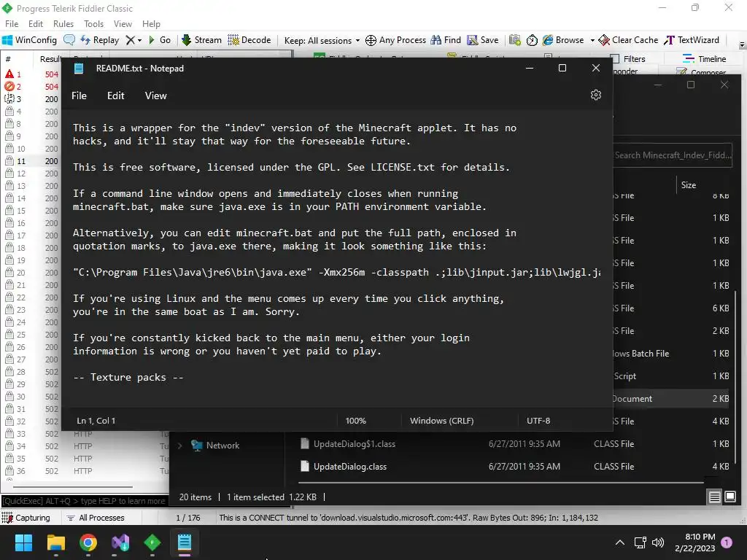The width and height of the screenshot is (747, 560).
Task: Open Fiddler Rules menu
Action: tap(63, 24)
